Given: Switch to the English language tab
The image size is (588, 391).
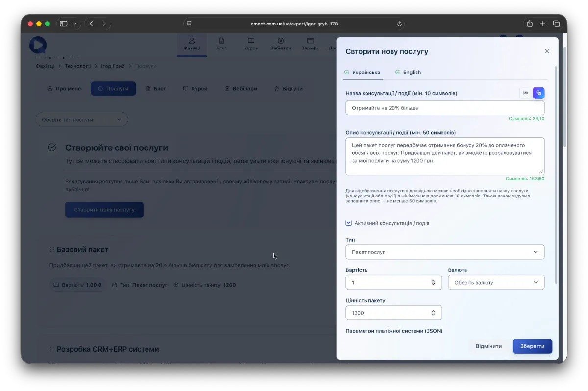Looking at the screenshot, I should pos(408,73).
